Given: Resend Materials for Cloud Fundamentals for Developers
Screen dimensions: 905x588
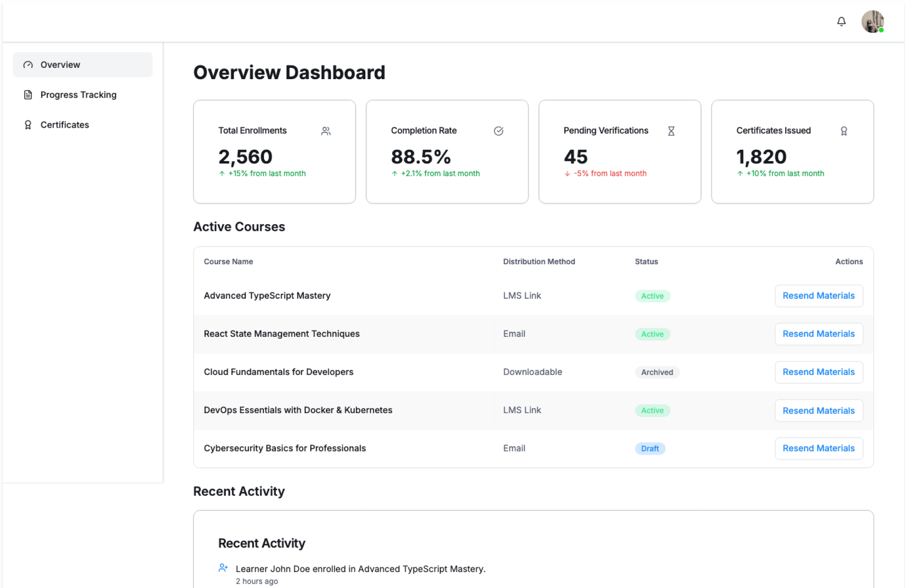Looking at the screenshot, I should click(818, 372).
